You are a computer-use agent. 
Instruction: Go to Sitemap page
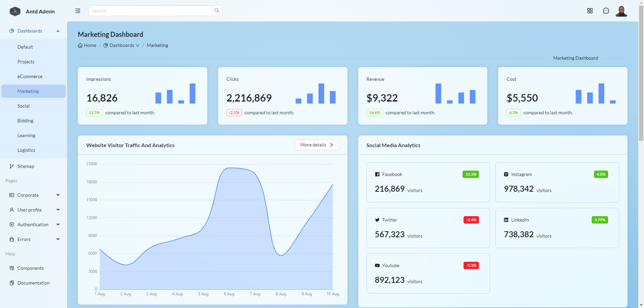34,166
